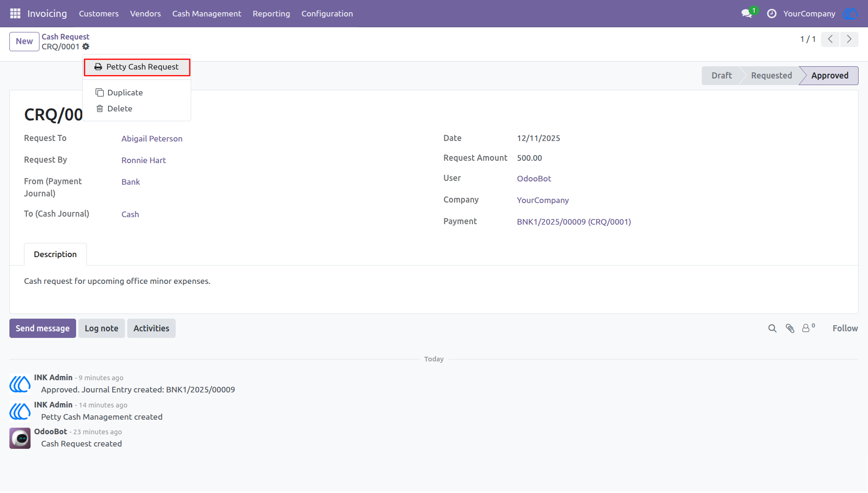Click the Draft status stage

(x=721, y=76)
